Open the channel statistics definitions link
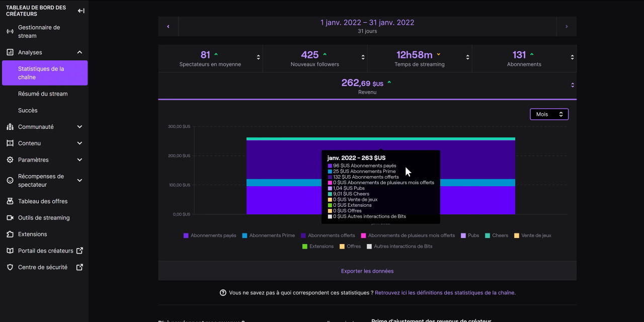 click(445, 293)
